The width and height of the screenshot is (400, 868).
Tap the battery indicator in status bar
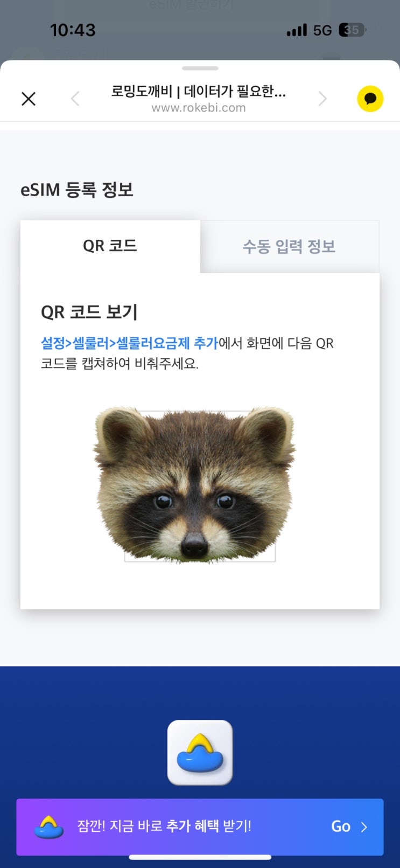pos(352,30)
